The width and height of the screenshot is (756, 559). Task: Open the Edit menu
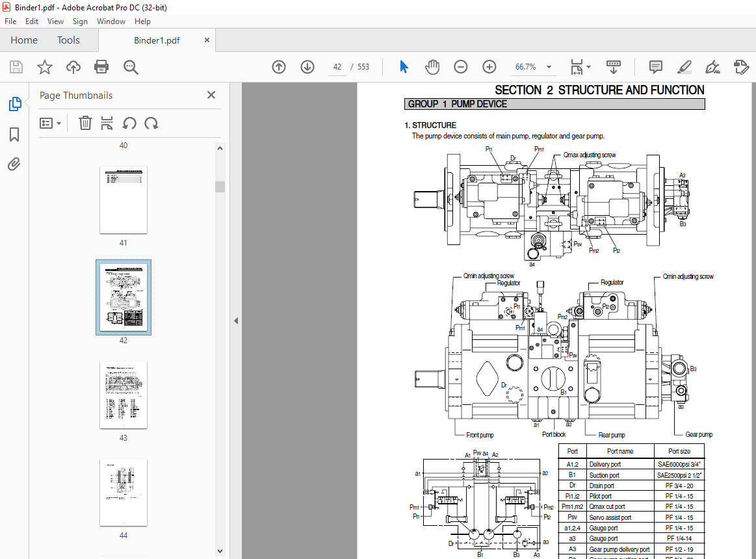[x=32, y=21]
